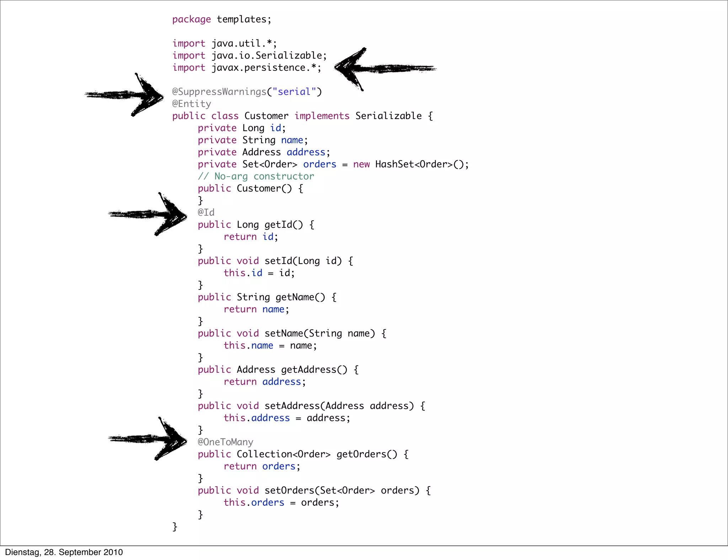Click the date text Dienstag, 28. September 2010

(x=64, y=552)
